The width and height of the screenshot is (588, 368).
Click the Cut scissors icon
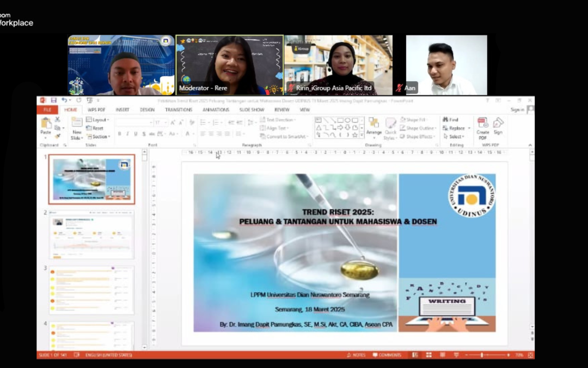coord(57,119)
